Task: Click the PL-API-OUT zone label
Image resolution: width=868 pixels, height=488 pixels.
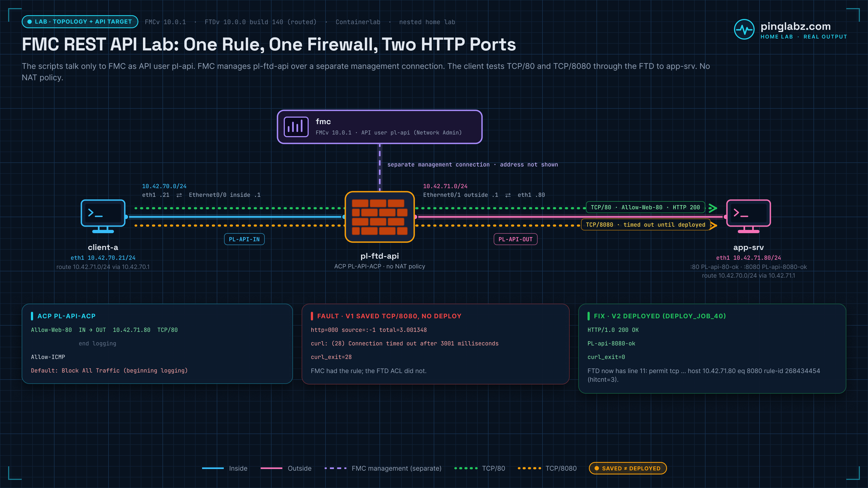Action: coord(516,239)
